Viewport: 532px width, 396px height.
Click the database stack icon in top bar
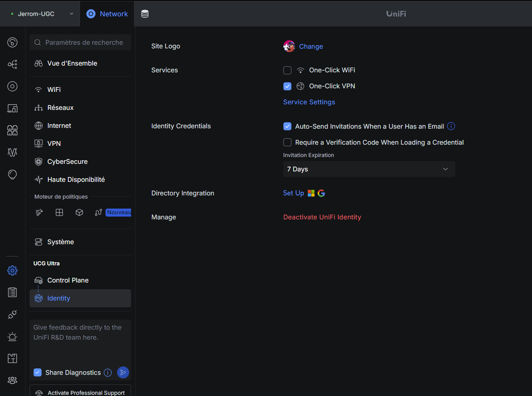point(145,14)
